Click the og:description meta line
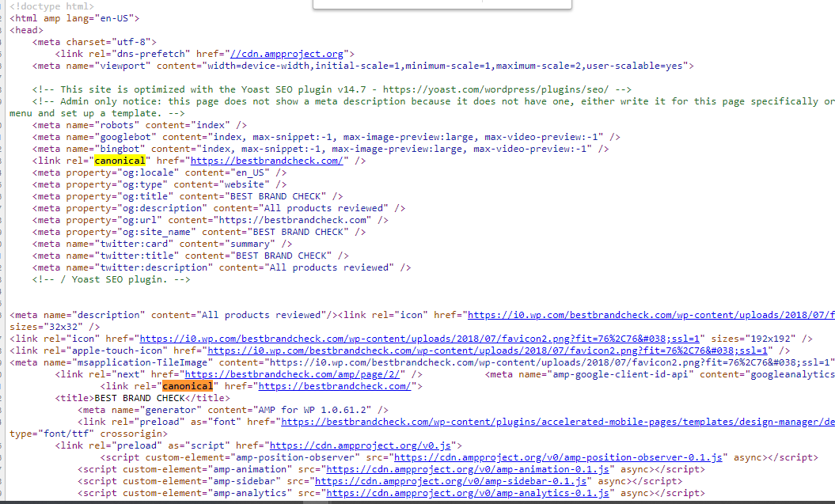The height and width of the screenshot is (504, 835). (219, 208)
